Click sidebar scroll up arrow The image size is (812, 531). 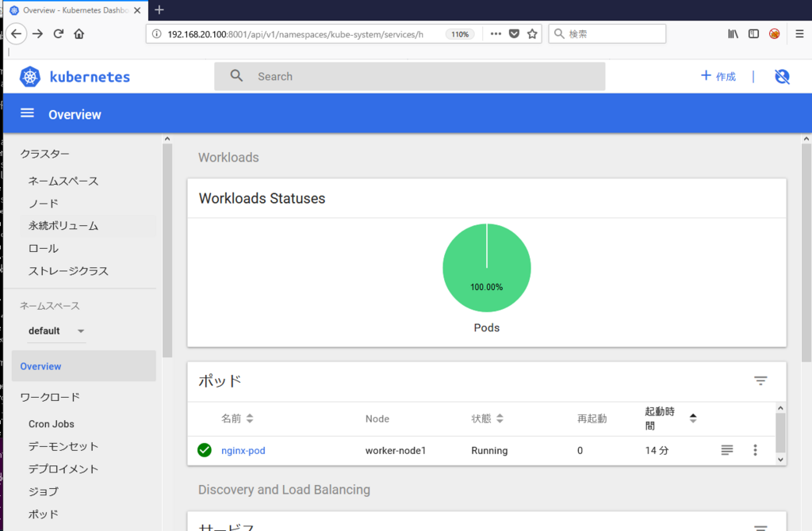(167, 139)
